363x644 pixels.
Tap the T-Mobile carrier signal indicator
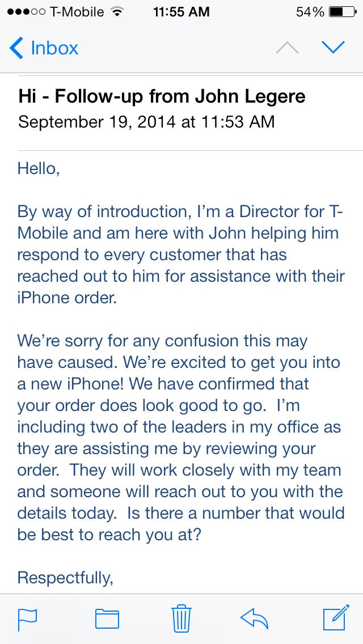(x=56, y=12)
